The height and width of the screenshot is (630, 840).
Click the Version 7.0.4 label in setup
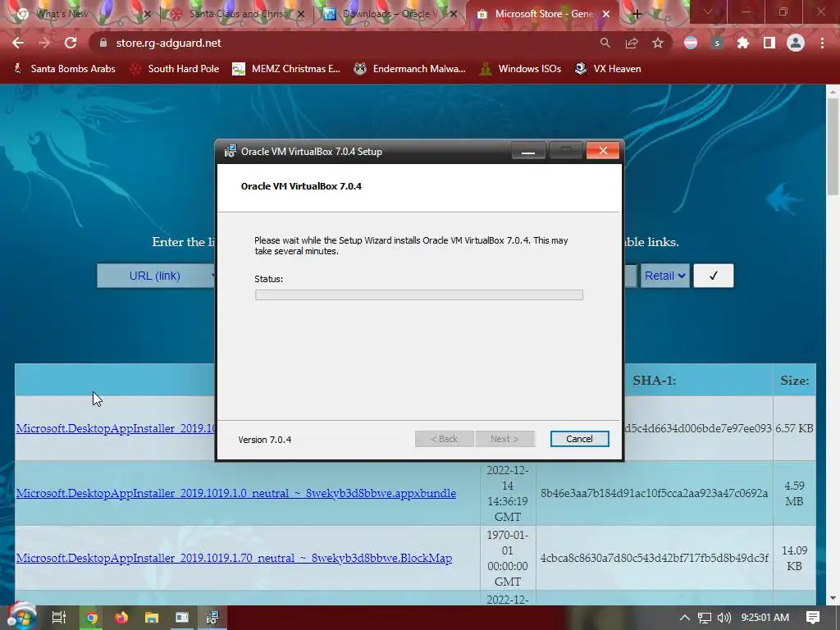(x=265, y=440)
